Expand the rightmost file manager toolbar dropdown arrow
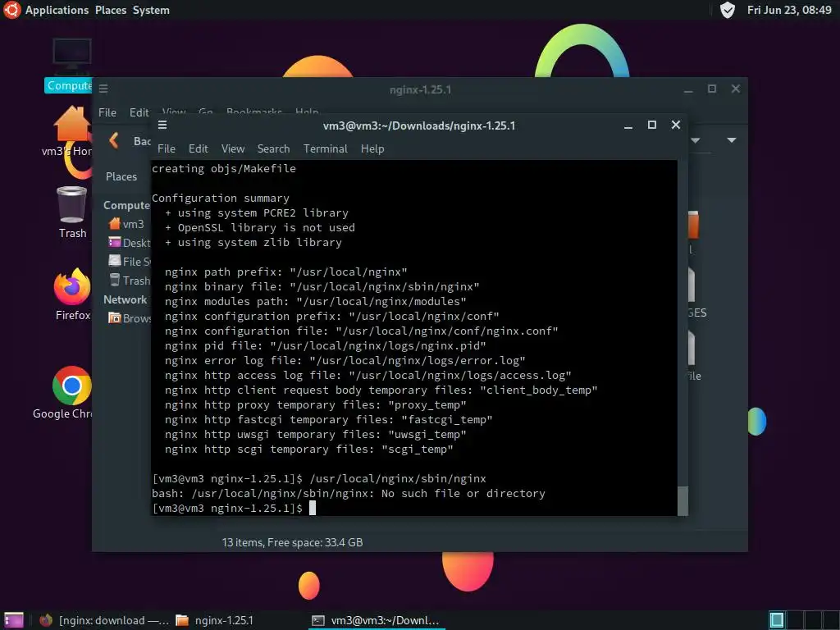 [731, 140]
